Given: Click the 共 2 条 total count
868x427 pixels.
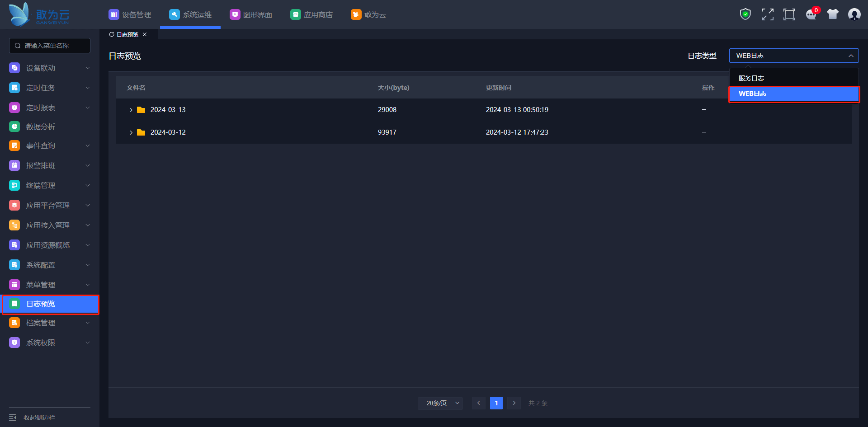Looking at the screenshot, I should (538, 403).
